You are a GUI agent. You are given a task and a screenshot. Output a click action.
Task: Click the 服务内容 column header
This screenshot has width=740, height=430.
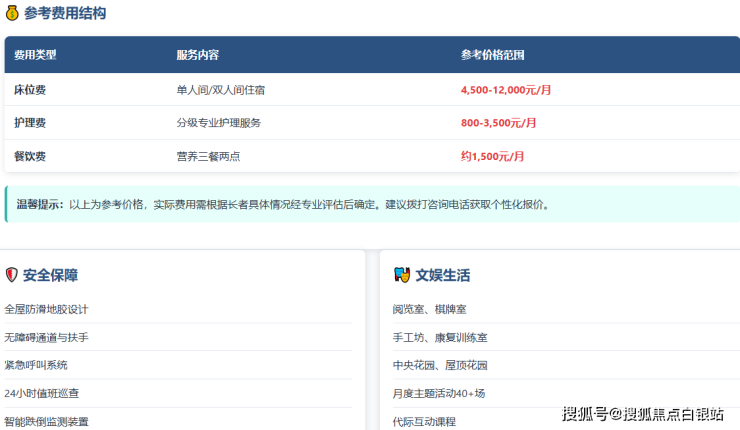(197, 55)
